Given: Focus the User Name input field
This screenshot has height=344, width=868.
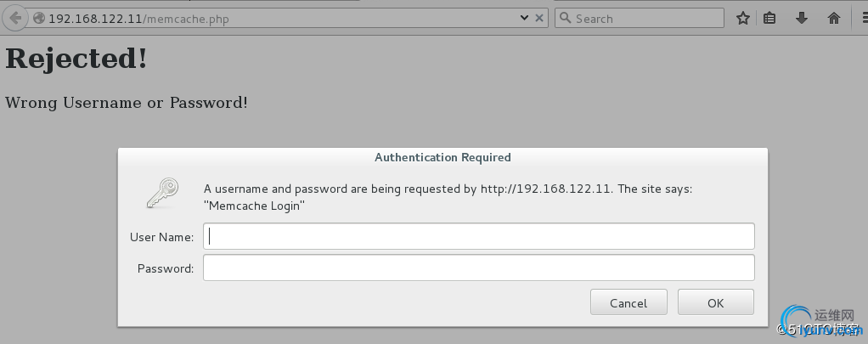Looking at the screenshot, I should click(478, 236).
